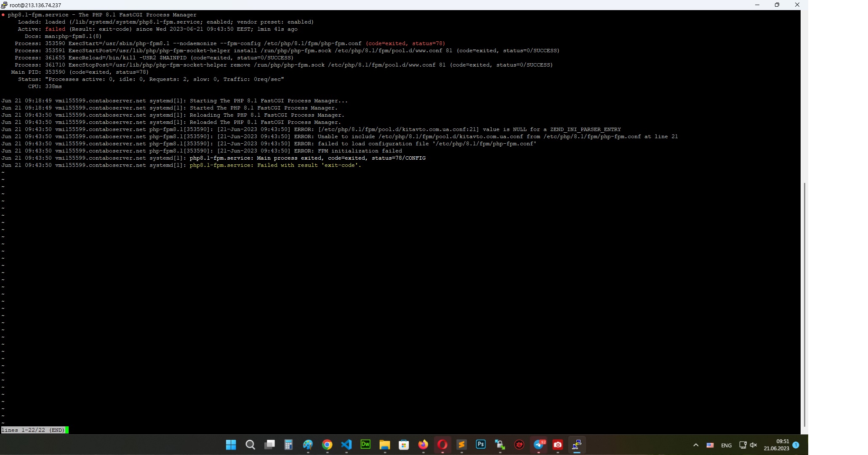
Task: Open File Explorer from taskbar
Action: pyautogui.click(x=385, y=445)
